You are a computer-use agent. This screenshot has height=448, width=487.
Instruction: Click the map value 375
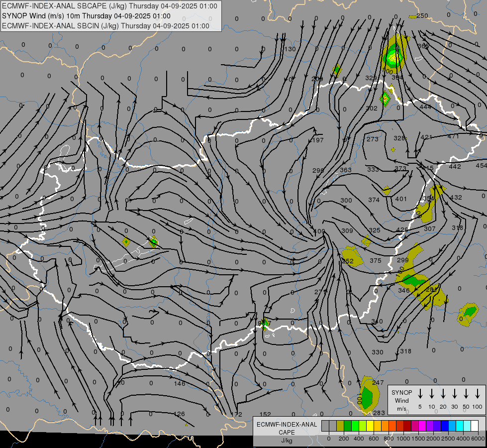coord(376,260)
